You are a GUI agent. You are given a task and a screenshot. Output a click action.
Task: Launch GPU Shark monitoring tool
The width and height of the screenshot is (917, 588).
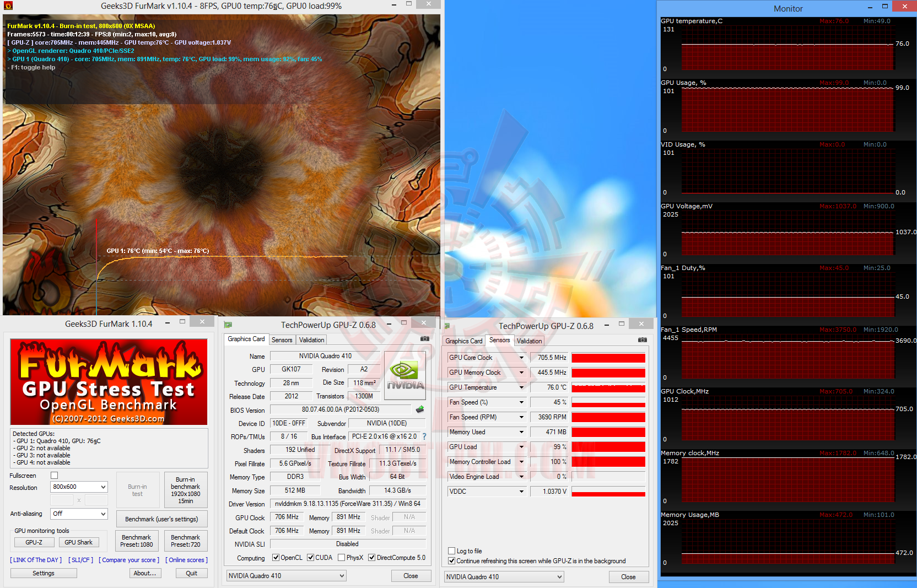click(x=79, y=542)
